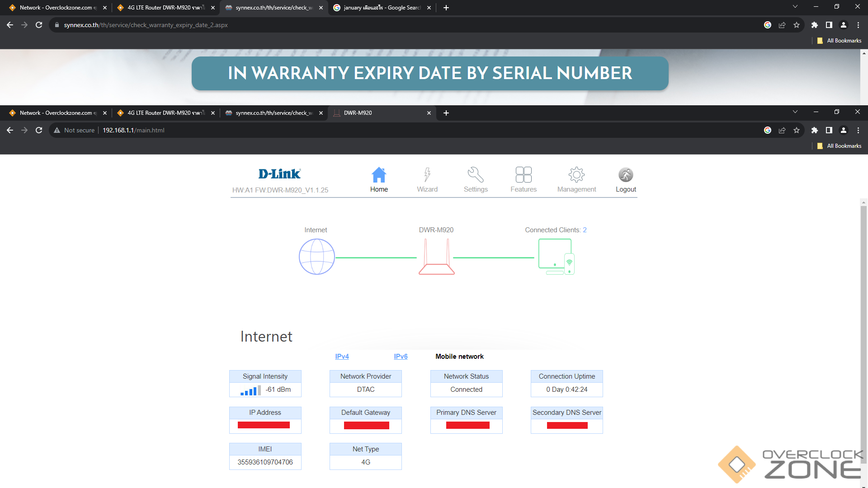Reload the synnex warranty page in upper window

coord(39,25)
